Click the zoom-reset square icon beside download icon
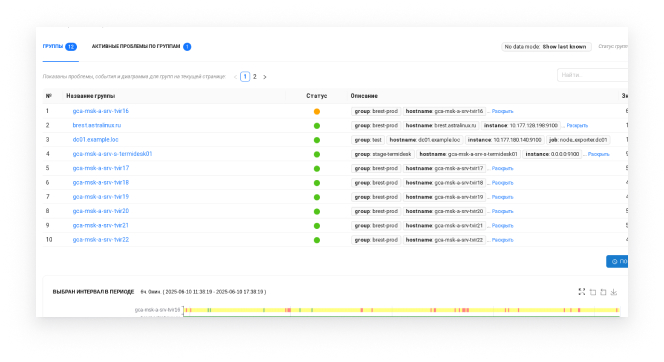This screenshot has width=664, height=362. tap(603, 292)
